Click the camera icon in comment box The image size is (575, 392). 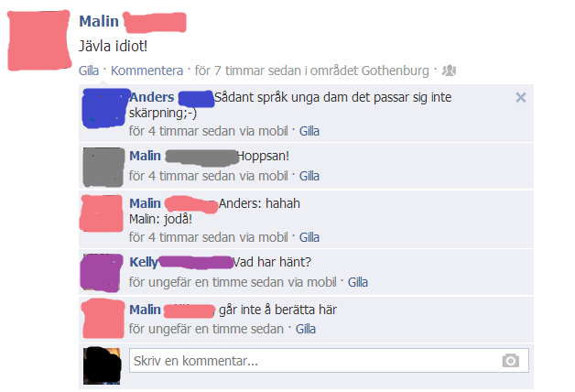[511, 361]
